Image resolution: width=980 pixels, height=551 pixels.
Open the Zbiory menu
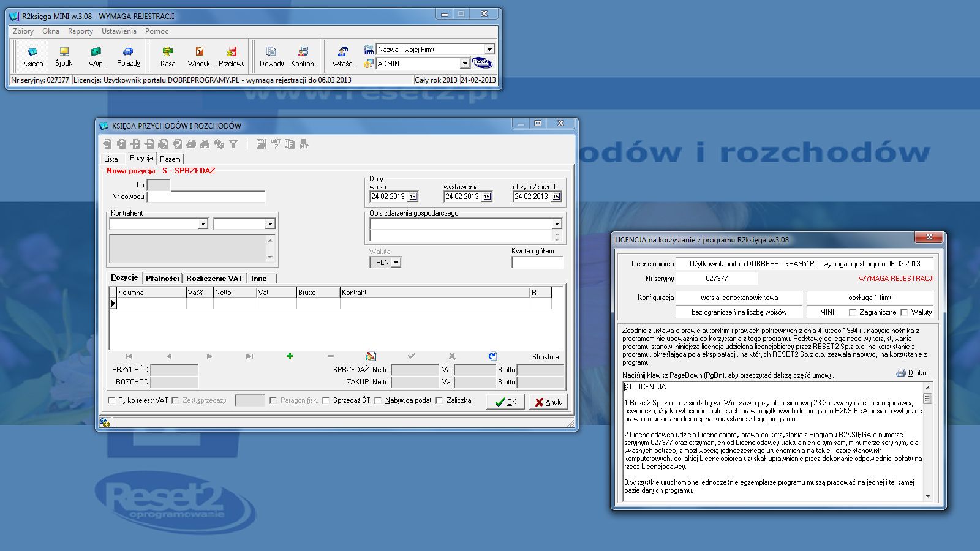23,31
